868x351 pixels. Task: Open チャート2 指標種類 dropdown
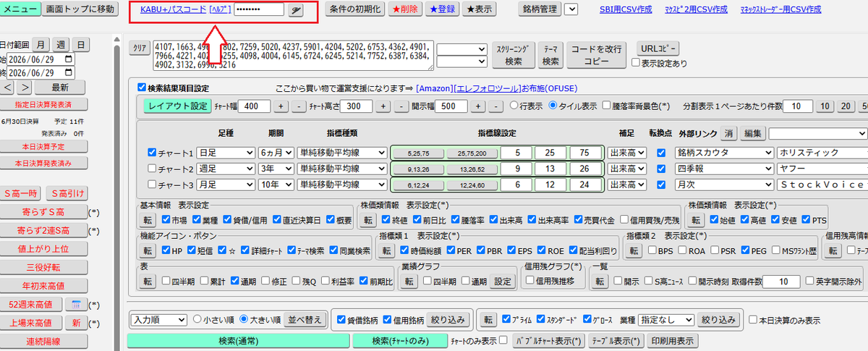pos(341,169)
